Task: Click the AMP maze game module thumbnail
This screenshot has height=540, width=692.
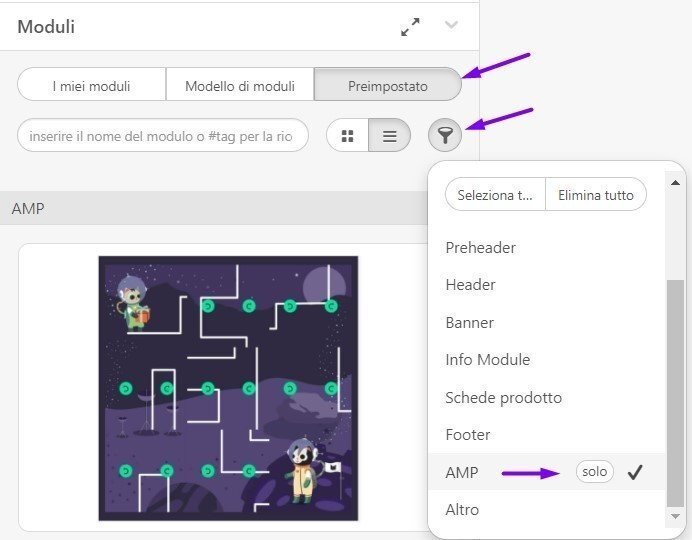Action: pyautogui.click(x=228, y=388)
